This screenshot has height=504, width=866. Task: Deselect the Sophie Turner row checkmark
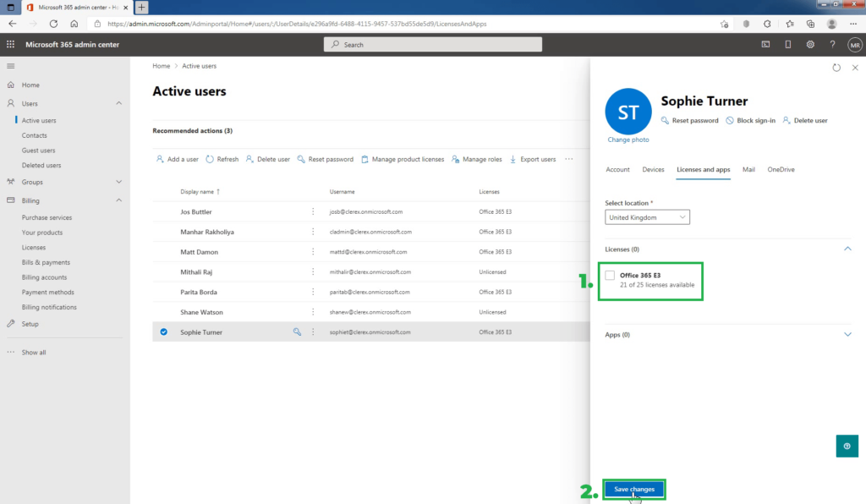pos(163,331)
